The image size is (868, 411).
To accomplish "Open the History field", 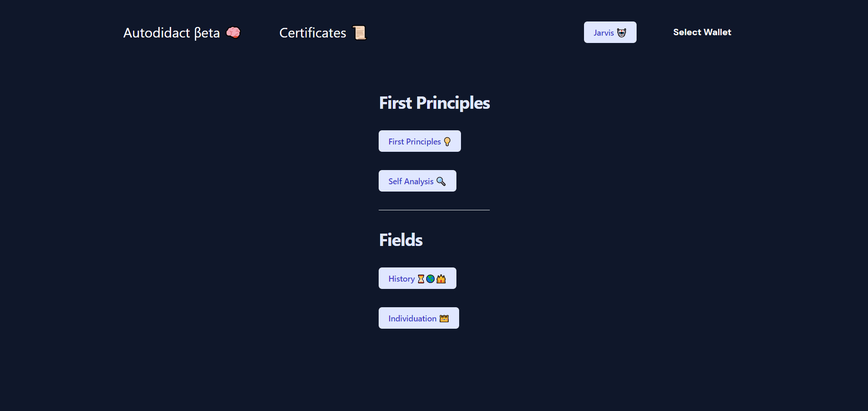I will coord(418,278).
